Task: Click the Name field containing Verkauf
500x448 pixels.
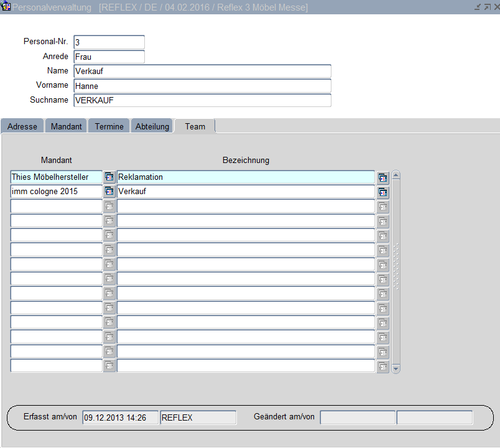Action: point(202,71)
